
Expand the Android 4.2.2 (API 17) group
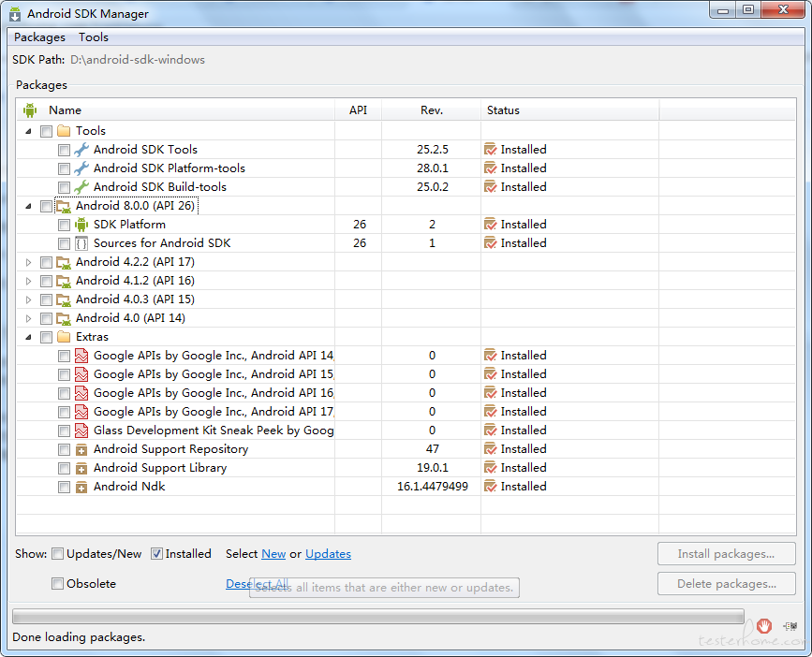(28, 263)
